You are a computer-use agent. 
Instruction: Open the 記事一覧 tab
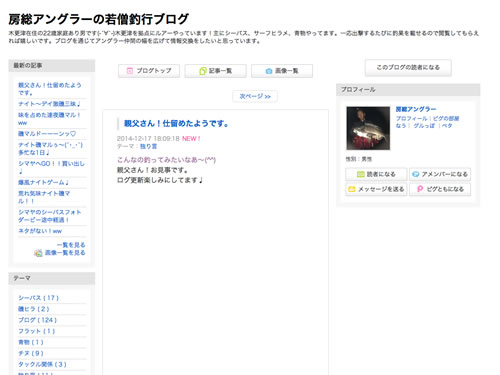click(x=215, y=71)
